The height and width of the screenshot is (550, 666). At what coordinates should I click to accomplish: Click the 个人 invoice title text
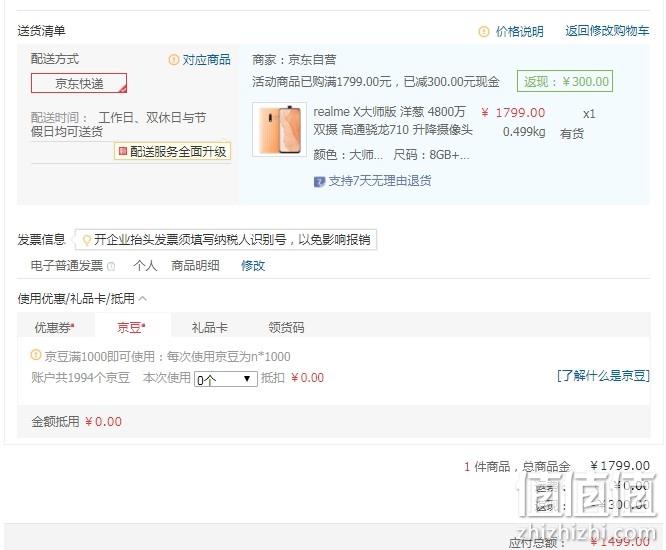[x=145, y=266]
